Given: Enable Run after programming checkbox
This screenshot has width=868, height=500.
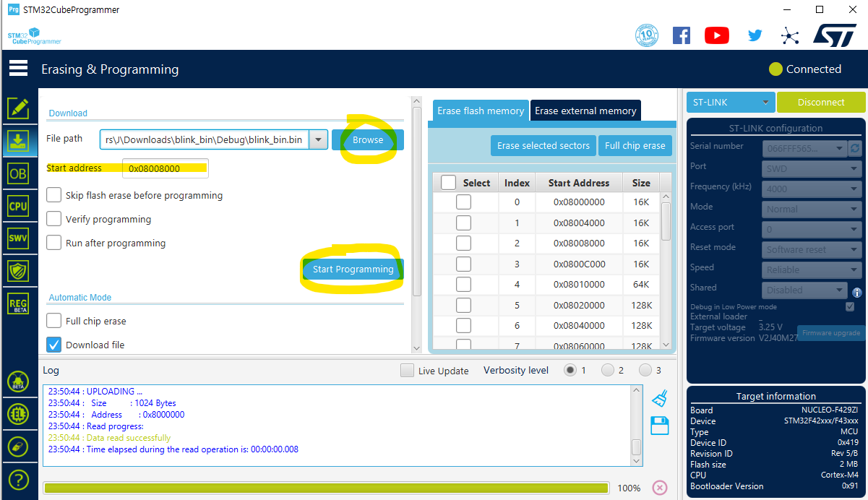Looking at the screenshot, I should pyautogui.click(x=53, y=243).
